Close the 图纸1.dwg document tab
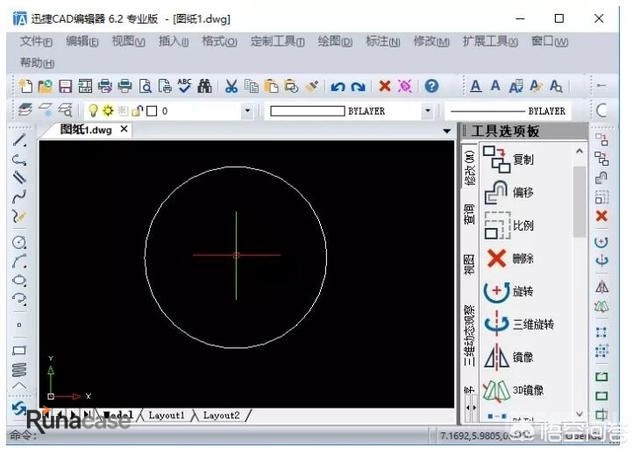Screen dimensions: 640x455 point(124,129)
